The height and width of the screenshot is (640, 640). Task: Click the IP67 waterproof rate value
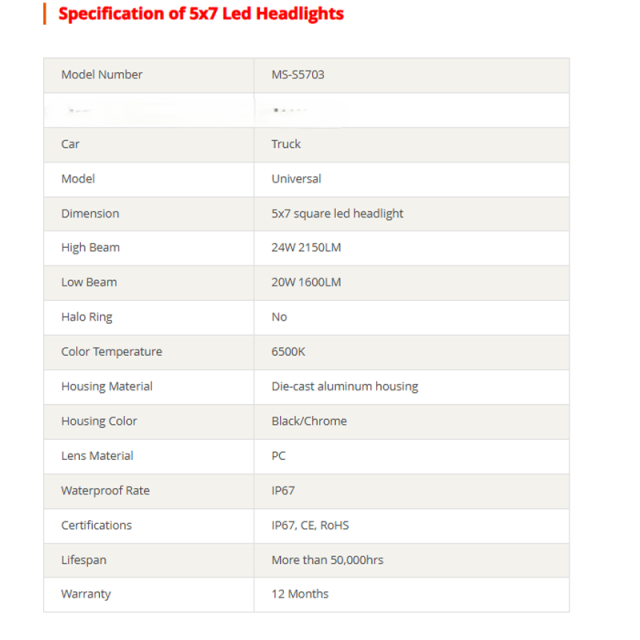click(x=283, y=490)
